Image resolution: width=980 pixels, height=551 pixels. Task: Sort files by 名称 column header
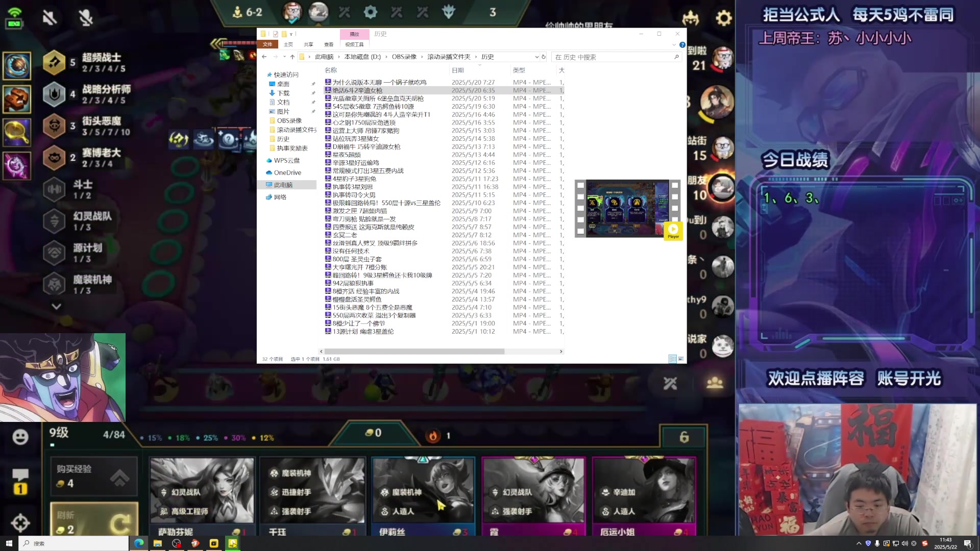[x=331, y=70]
